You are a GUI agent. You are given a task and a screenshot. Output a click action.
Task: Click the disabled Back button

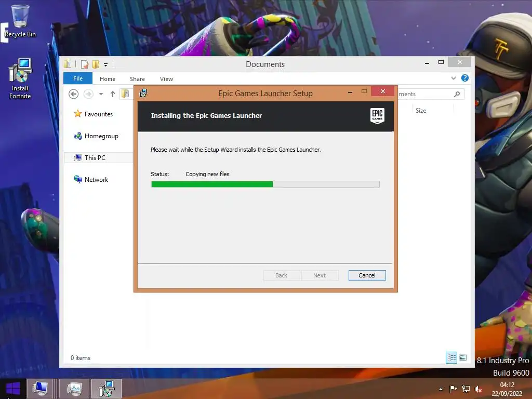tap(281, 275)
